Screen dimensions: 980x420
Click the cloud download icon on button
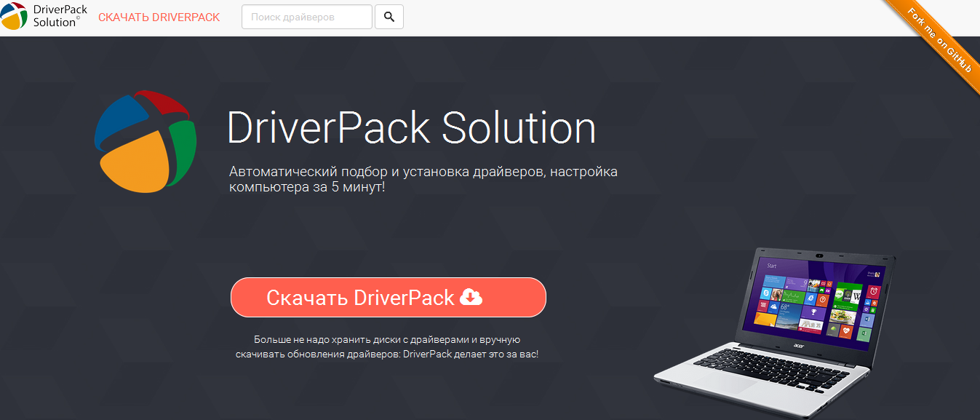(x=471, y=296)
